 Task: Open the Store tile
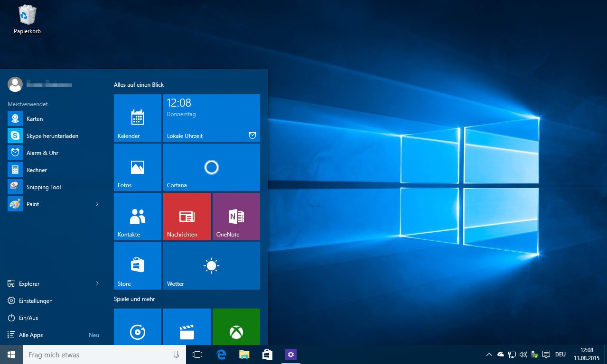[138, 266]
